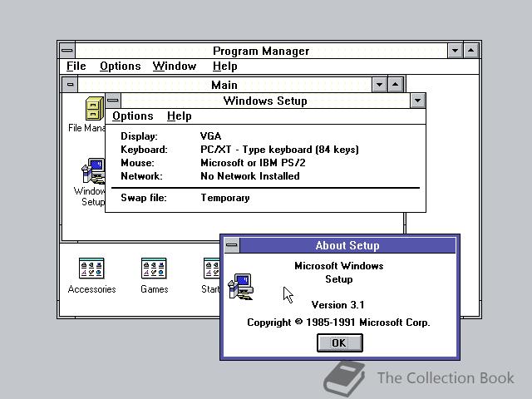Click the Program Manager title bar

click(x=261, y=51)
